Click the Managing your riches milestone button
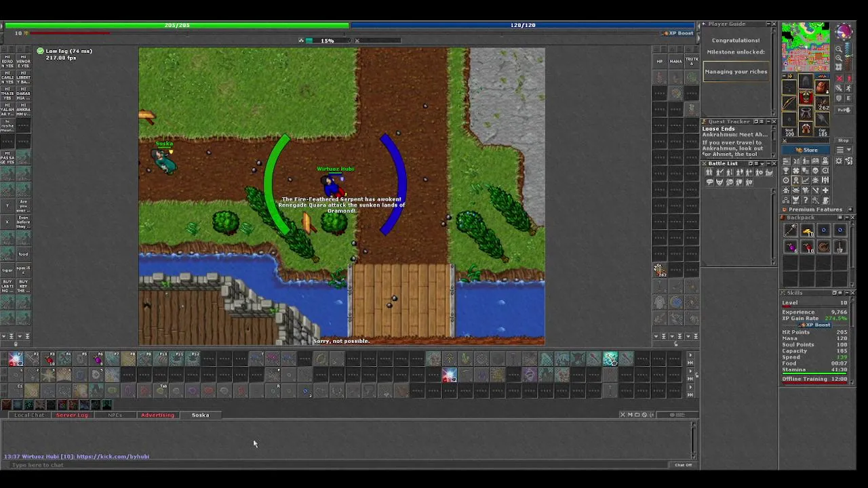 tap(736, 71)
